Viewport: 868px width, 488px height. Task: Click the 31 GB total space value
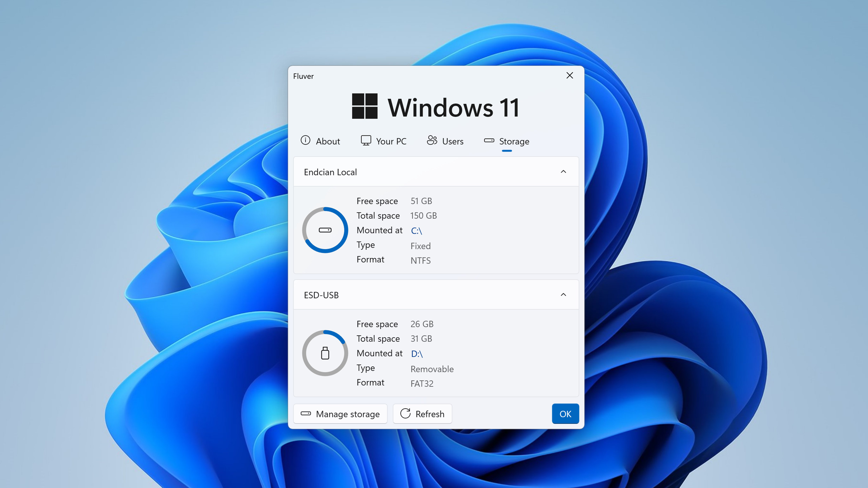tap(421, 339)
